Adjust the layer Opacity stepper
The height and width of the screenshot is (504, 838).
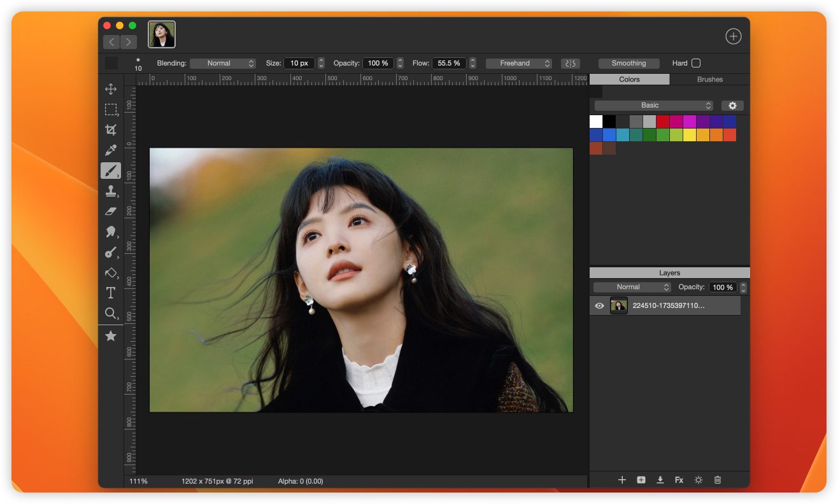pyautogui.click(x=743, y=287)
